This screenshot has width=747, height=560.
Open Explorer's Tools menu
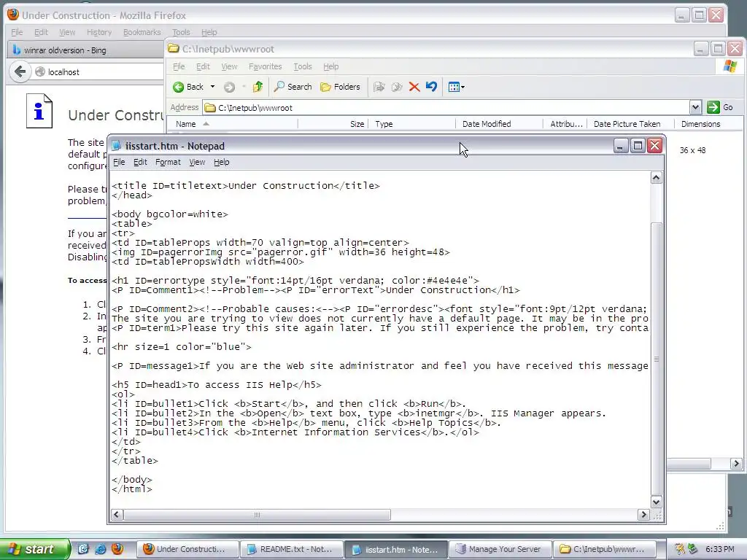click(x=303, y=66)
